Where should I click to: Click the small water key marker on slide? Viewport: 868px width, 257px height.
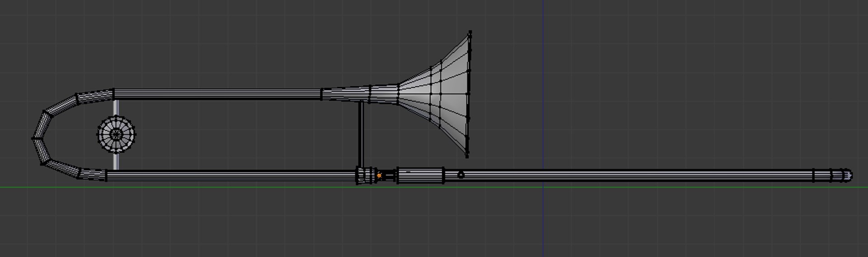tap(460, 175)
